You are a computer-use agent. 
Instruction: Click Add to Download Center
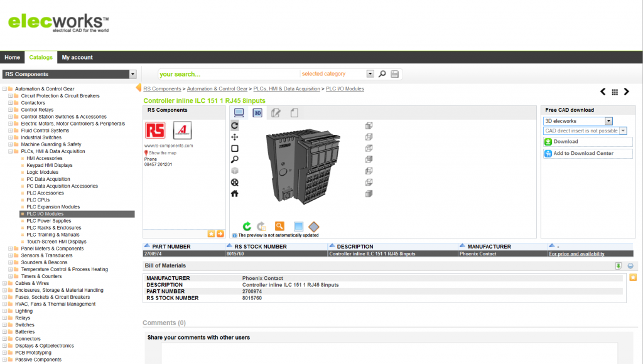pyautogui.click(x=588, y=154)
